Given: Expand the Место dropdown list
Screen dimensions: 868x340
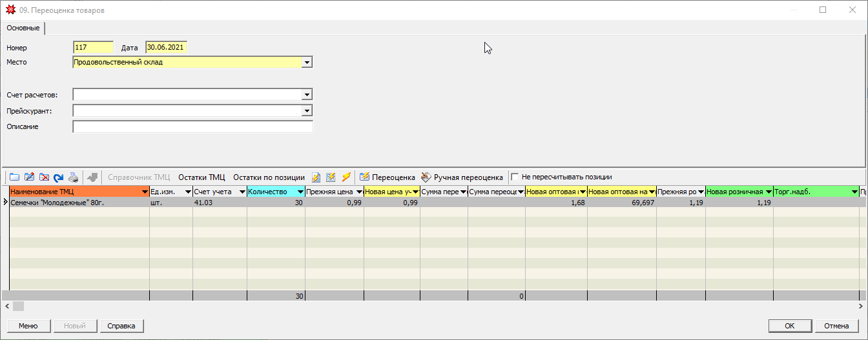Looking at the screenshot, I should tap(307, 63).
